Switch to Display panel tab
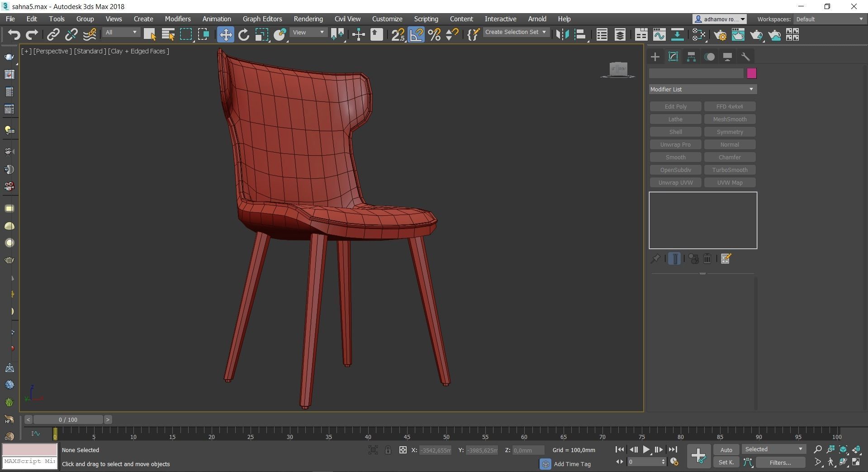 point(727,57)
